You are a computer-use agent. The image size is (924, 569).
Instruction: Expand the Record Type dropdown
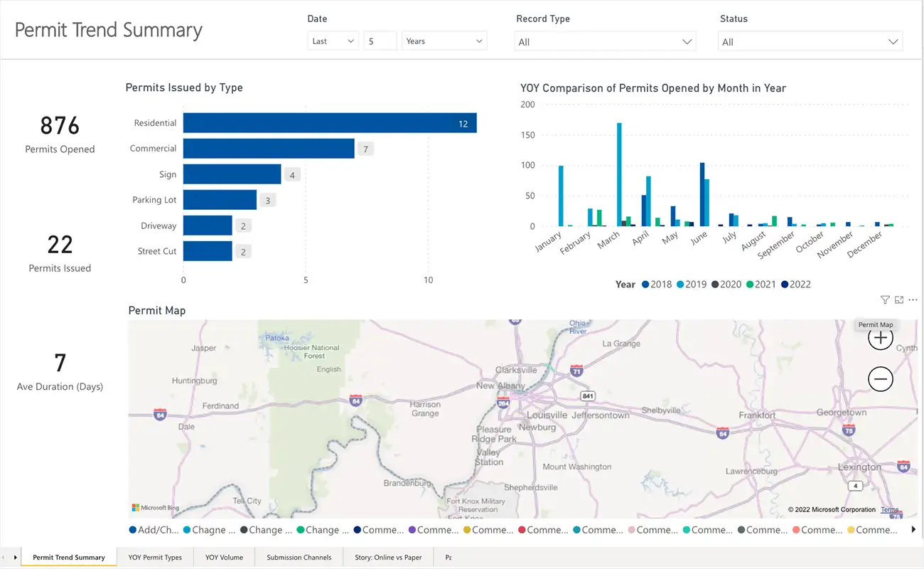(605, 42)
